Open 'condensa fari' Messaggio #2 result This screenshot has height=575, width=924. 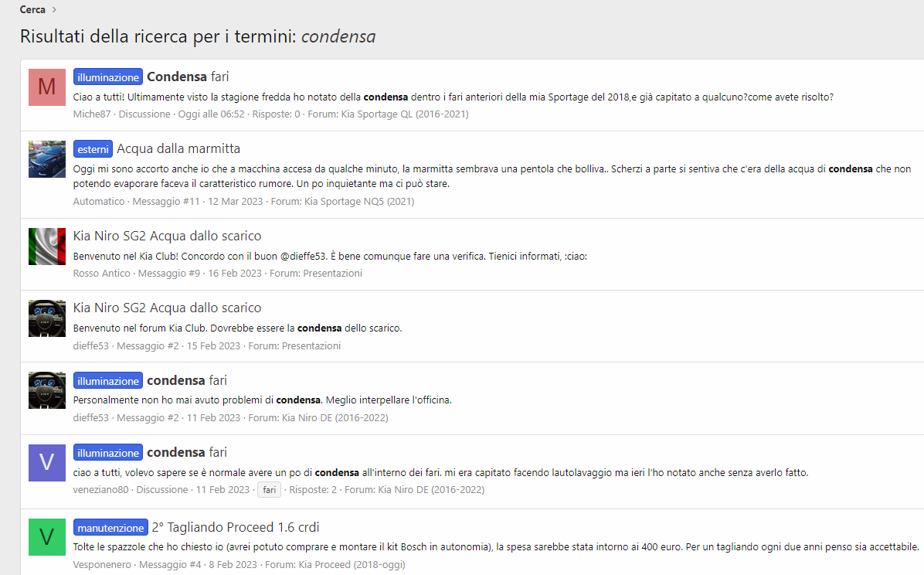187,380
